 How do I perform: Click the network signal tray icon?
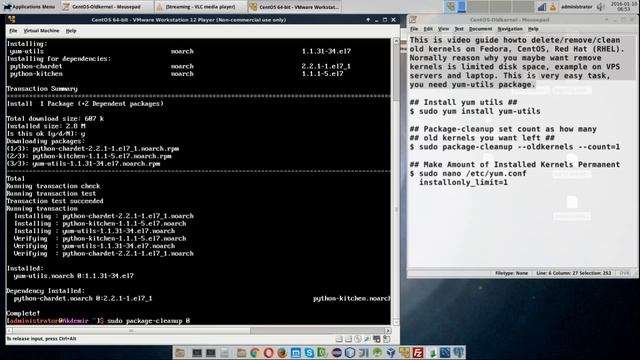click(542, 7)
